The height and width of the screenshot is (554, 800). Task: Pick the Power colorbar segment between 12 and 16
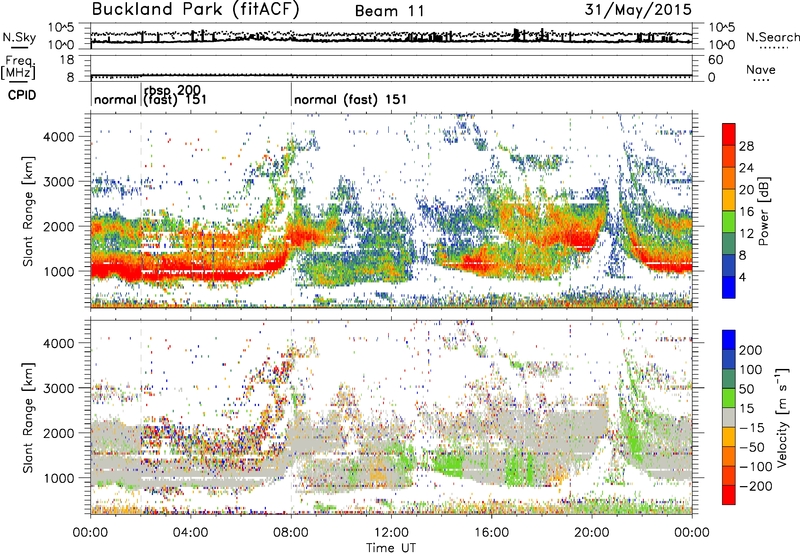[x=729, y=222]
